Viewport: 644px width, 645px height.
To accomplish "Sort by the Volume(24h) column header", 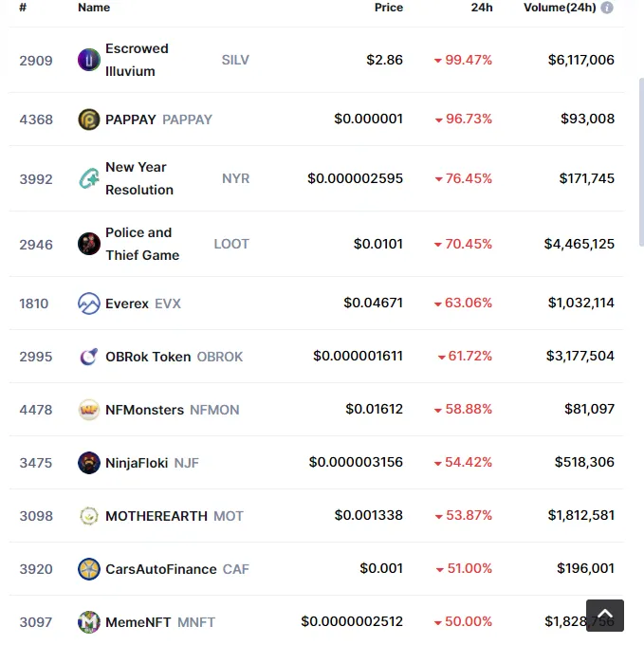I will [x=560, y=8].
